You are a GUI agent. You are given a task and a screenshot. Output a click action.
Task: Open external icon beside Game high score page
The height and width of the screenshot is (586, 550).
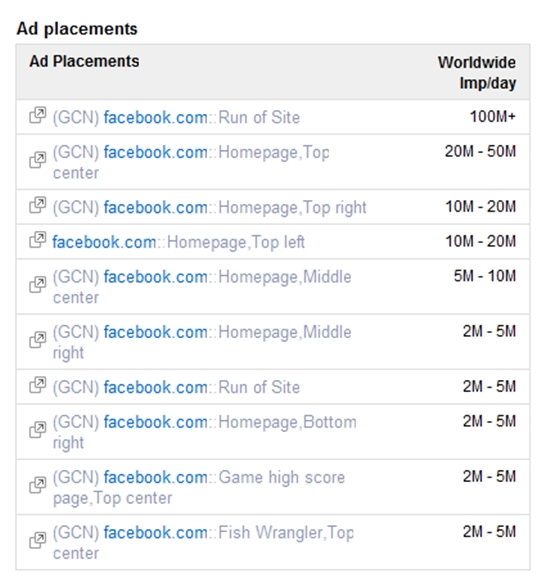pyautogui.click(x=38, y=485)
